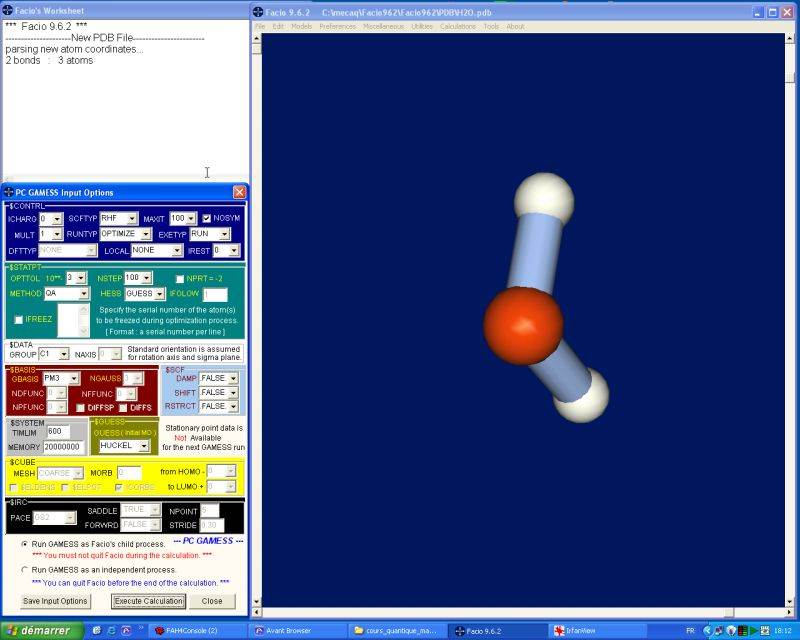Viewport: 800px width, 640px height.
Task: Open the DAMP dropdown
Action: coord(233,378)
